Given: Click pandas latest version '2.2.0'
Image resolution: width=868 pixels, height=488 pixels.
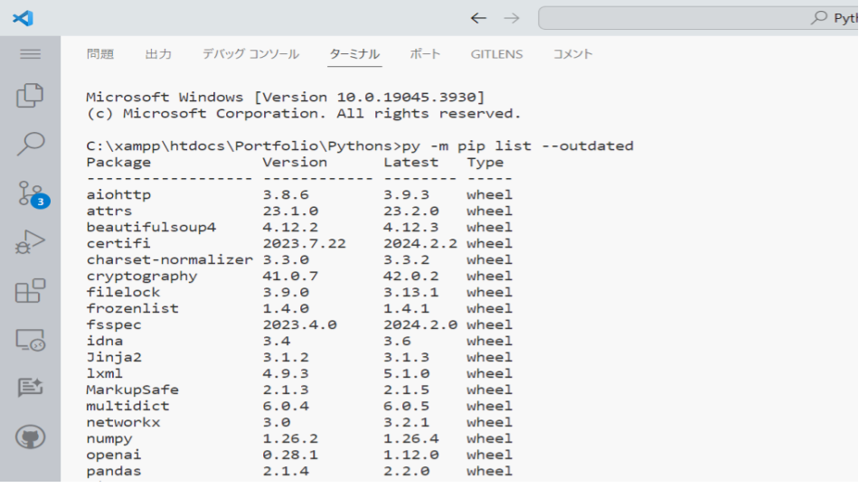Looking at the screenshot, I should [406, 471].
